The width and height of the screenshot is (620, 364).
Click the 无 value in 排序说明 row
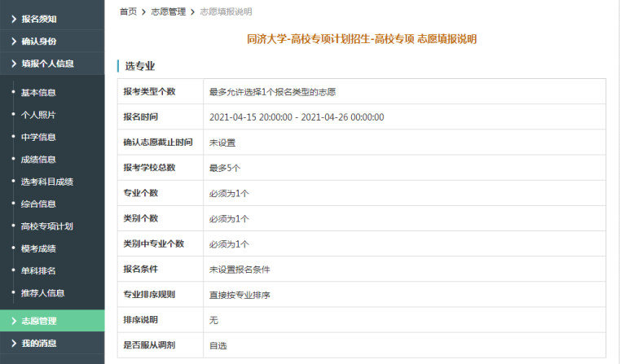tap(213, 320)
